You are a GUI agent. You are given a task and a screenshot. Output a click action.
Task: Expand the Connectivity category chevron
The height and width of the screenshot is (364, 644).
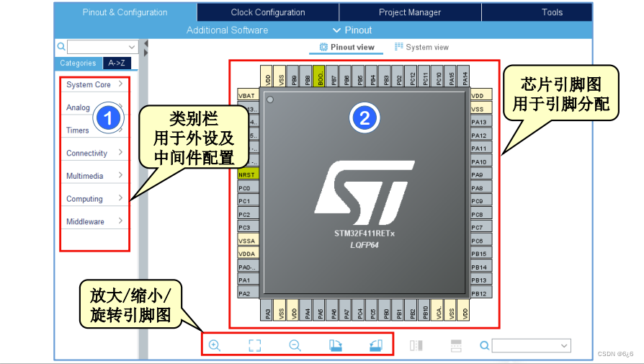click(120, 152)
